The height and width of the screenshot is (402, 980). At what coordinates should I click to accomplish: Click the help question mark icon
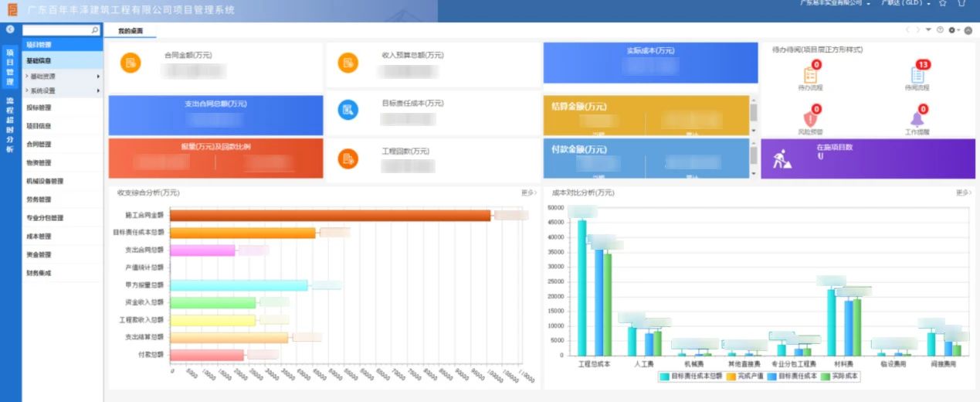coord(940,30)
